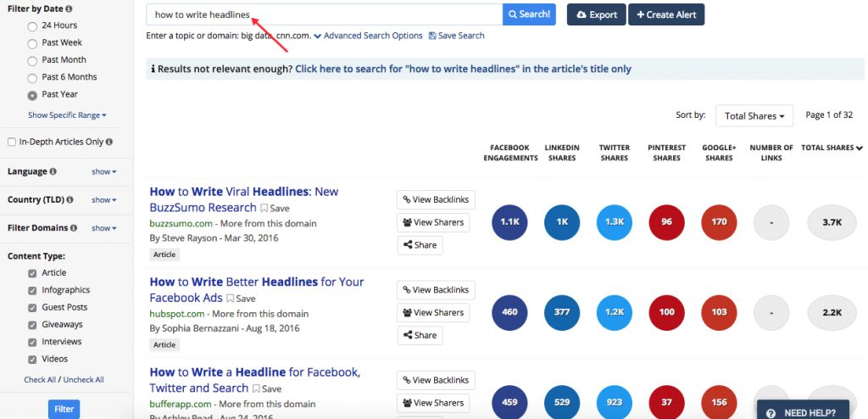Screen dimensions: 868x419
Task: Click the info icon beside Filter by Date
Action: point(69,8)
